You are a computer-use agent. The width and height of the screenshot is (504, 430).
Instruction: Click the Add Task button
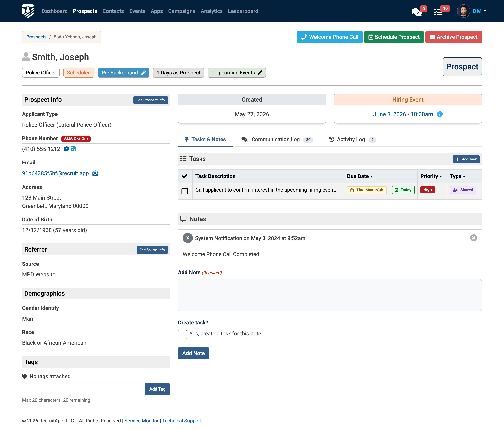pyautogui.click(x=466, y=159)
